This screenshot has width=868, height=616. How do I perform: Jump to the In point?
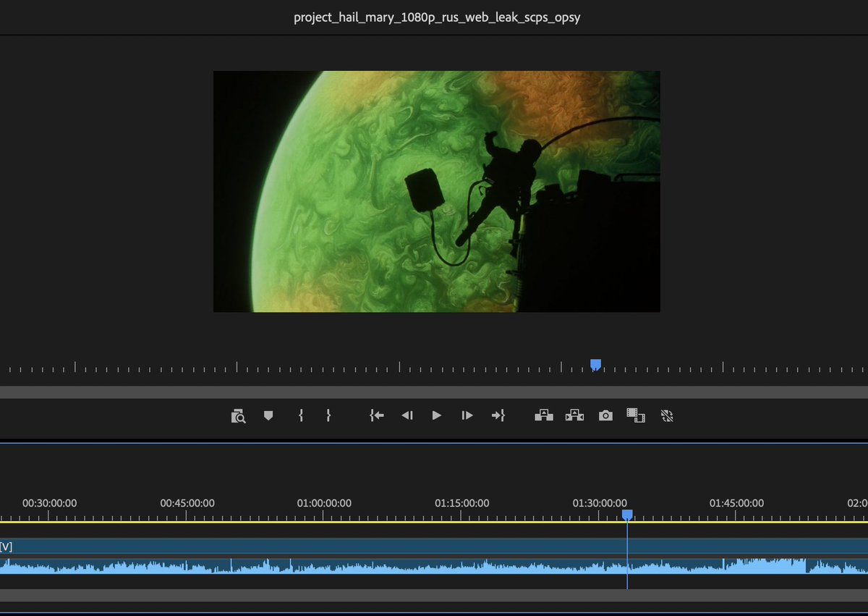pos(376,415)
